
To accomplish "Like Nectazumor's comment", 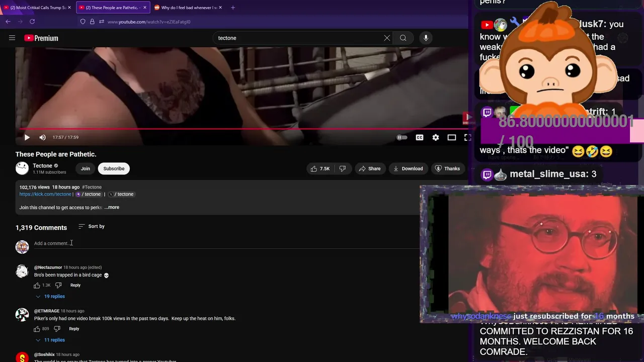I will coord(37,285).
